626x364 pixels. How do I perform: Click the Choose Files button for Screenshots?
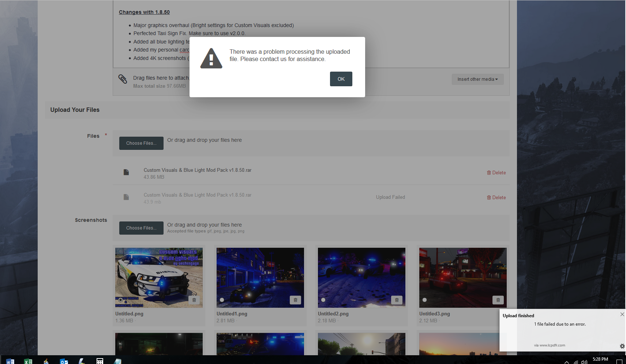[141, 228]
